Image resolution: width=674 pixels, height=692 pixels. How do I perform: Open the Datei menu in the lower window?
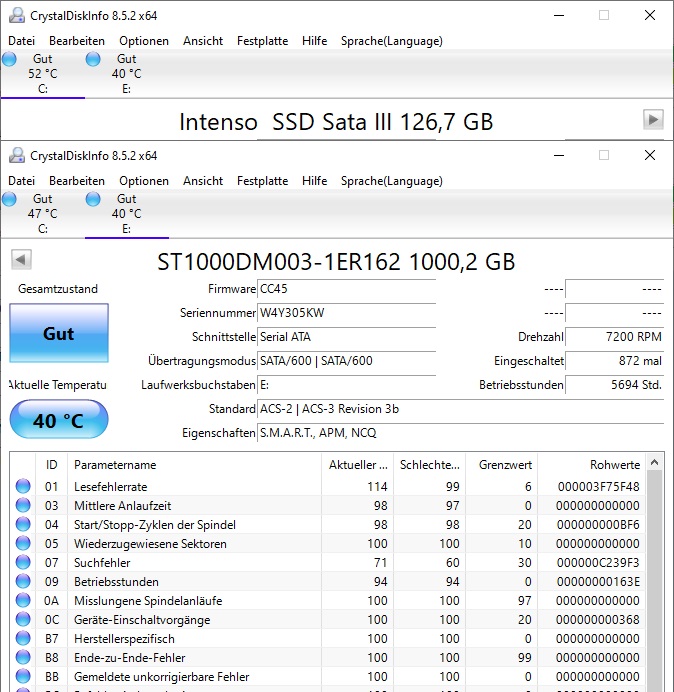[x=21, y=181]
